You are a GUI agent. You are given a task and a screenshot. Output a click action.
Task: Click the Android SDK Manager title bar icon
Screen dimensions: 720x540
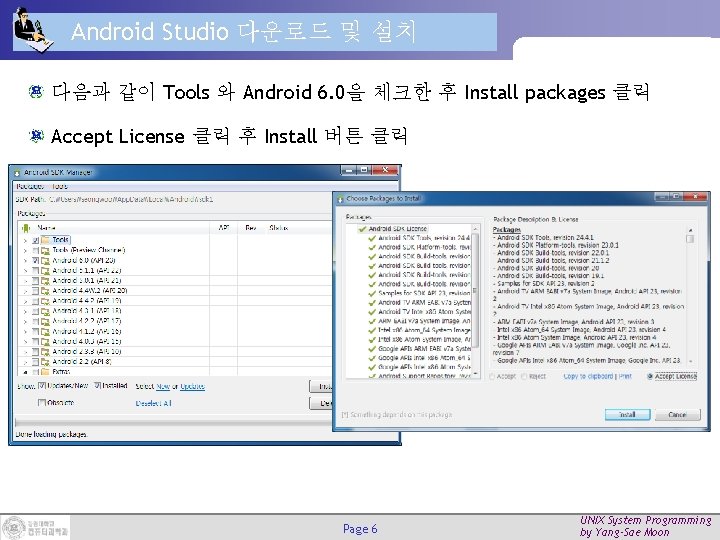tap(17, 173)
